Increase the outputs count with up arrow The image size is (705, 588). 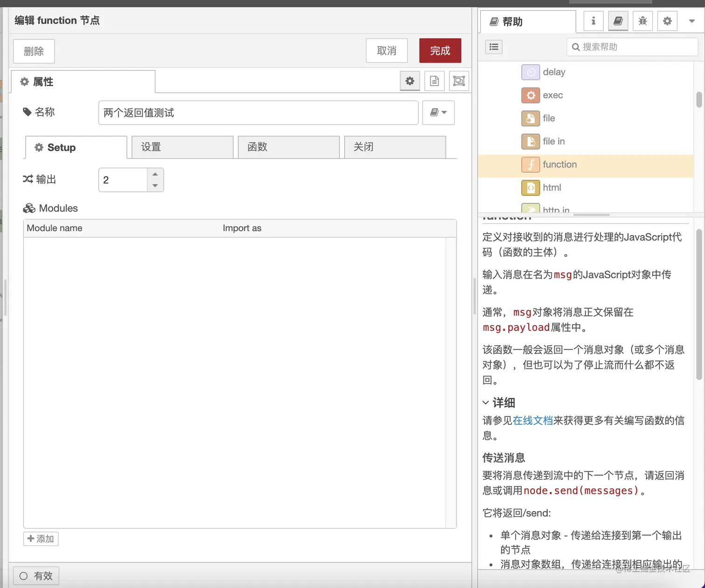155,174
